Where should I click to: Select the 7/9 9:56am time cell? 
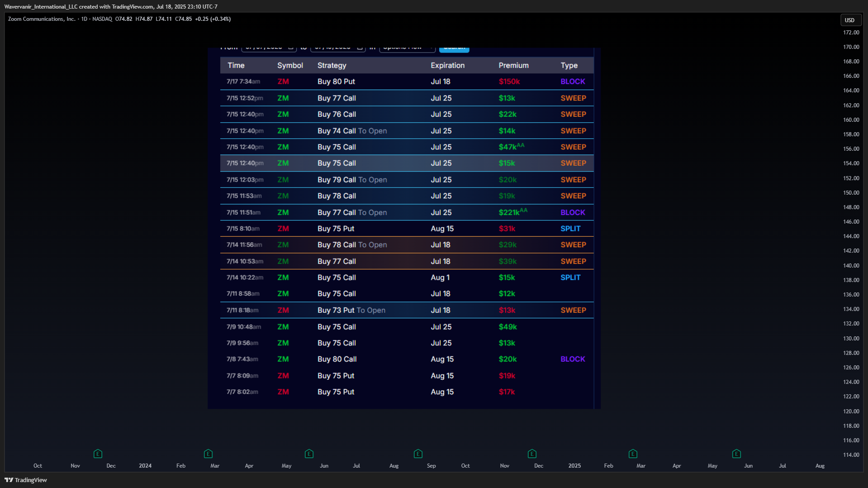[x=242, y=343]
